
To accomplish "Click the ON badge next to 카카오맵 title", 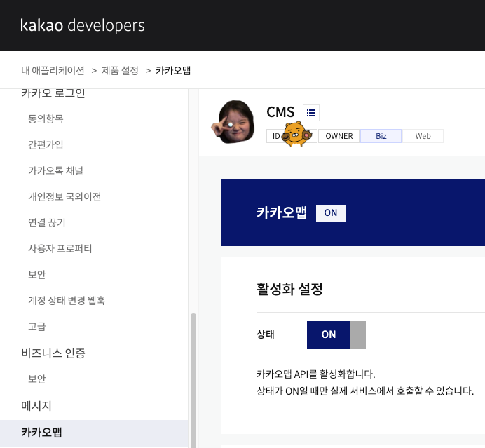I will (331, 213).
